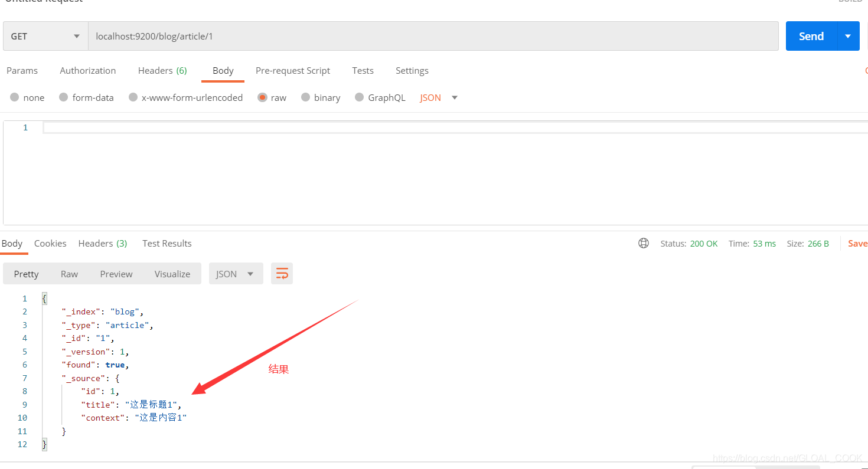
Task: Switch to the Params tab
Action: [22, 70]
